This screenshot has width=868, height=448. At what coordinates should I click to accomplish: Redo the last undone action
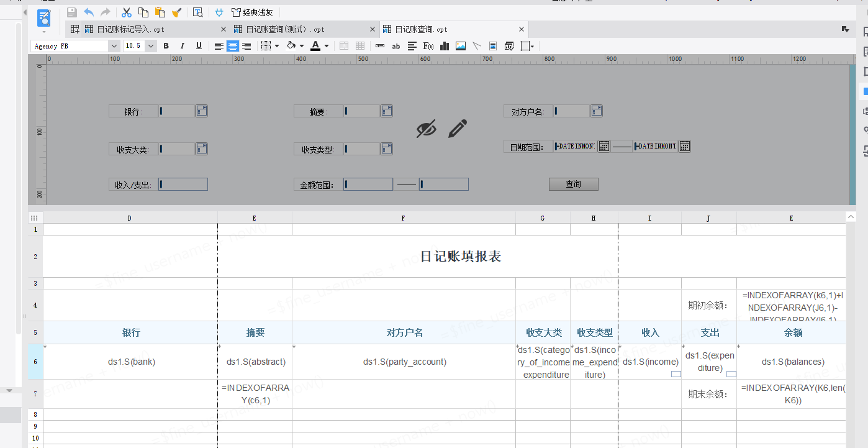106,12
